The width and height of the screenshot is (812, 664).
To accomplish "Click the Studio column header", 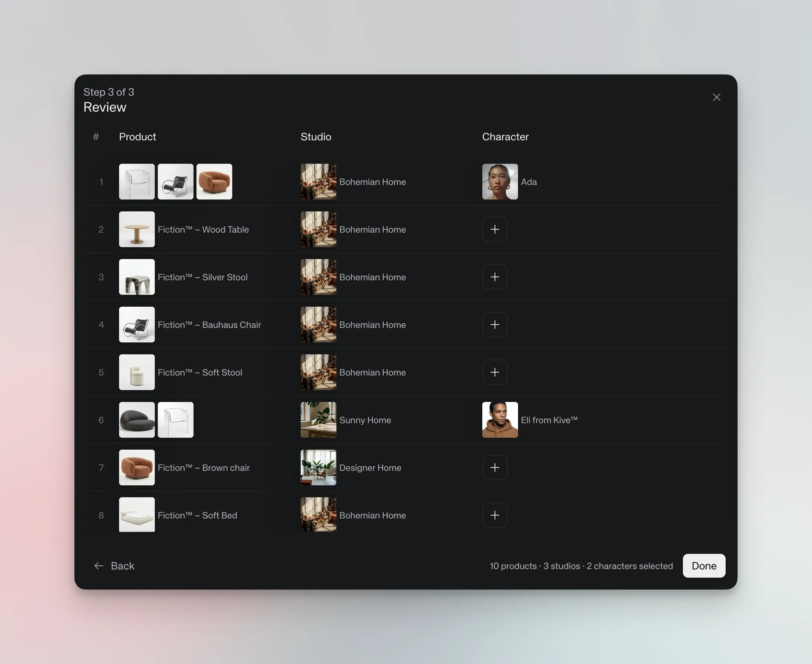I will coord(316,137).
